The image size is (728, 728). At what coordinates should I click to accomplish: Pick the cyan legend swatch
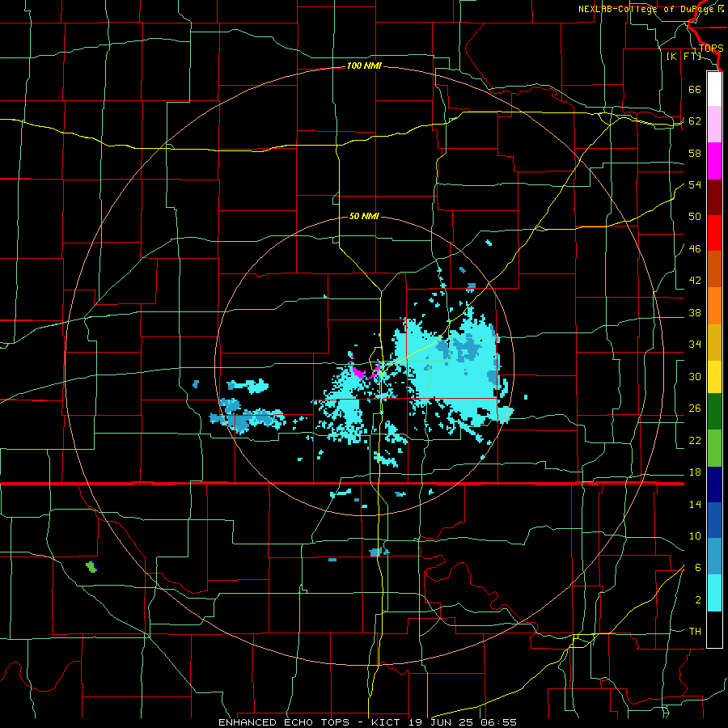coord(714,593)
